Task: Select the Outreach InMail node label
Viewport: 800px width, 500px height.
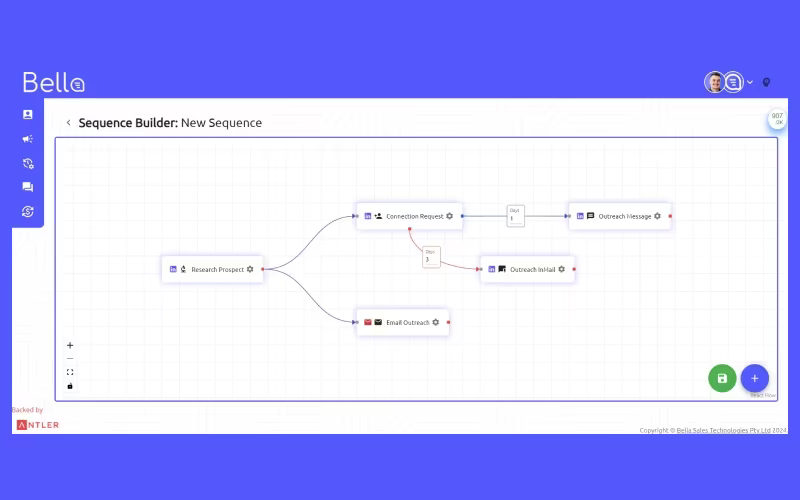Action: (533, 269)
